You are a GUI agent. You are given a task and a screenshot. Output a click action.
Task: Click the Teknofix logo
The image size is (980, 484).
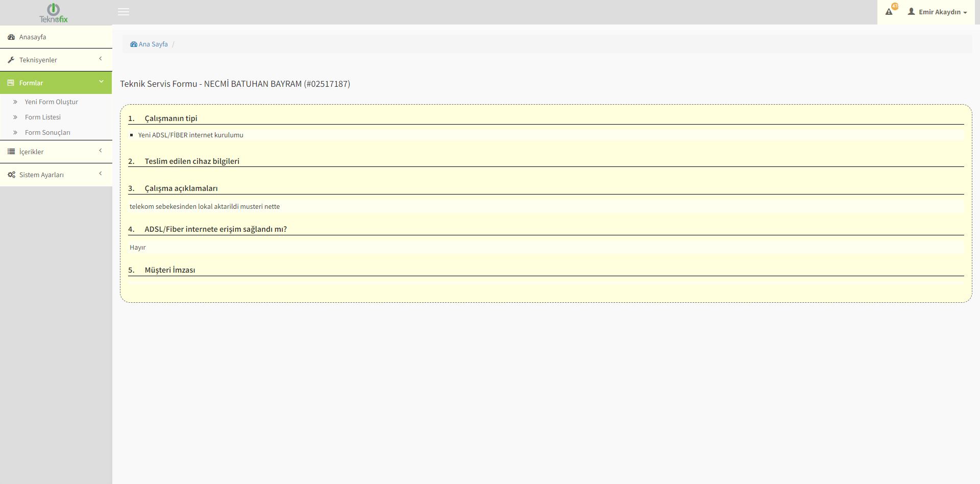tap(54, 13)
